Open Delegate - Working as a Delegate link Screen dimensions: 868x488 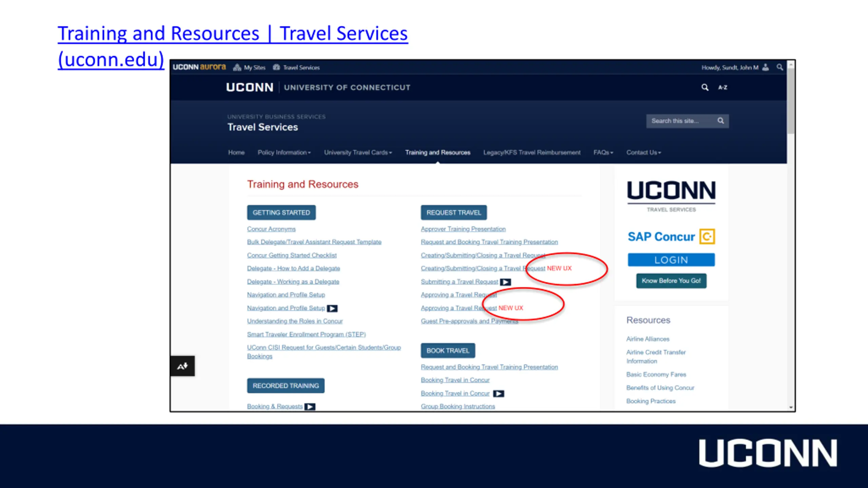coord(293,282)
